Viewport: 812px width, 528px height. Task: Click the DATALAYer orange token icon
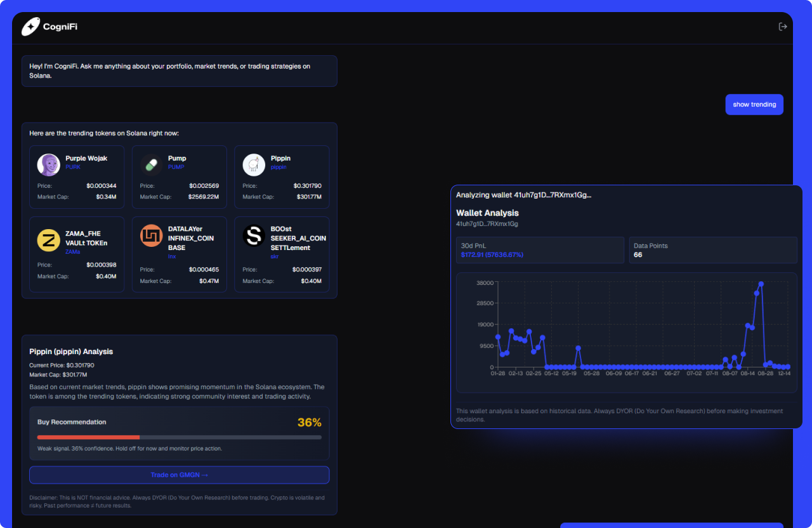pos(152,236)
